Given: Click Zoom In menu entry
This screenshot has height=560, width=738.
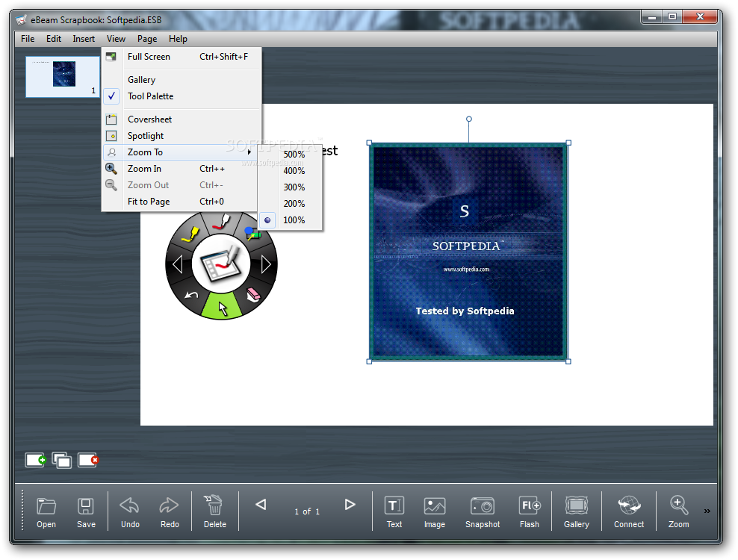Looking at the screenshot, I should point(182,169).
